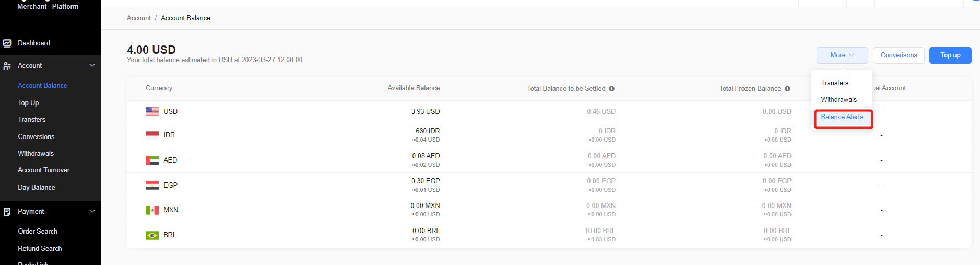This screenshot has height=265, width=980.
Task: Click info icon beside Total Balance to be Settled
Action: point(611,89)
